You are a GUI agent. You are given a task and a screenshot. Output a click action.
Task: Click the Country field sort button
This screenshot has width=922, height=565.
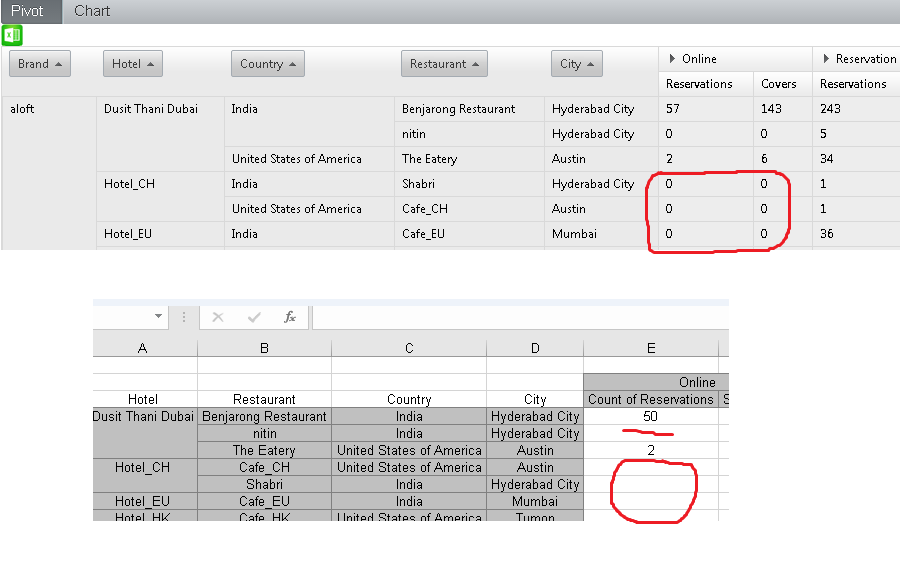pyautogui.click(x=268, y=64)
